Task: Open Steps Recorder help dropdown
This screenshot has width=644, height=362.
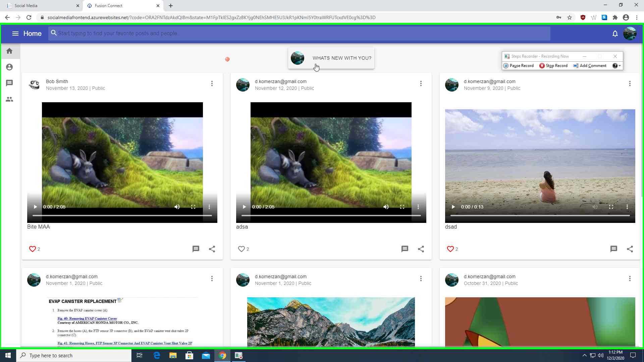Action: (x=616, y=66)
